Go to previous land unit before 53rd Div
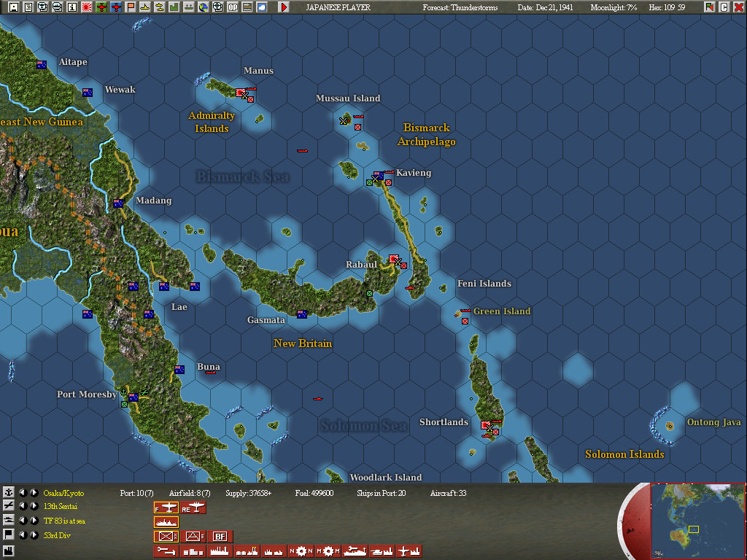Image resolution: width=747 pixels, height=560 pixels. [x=23, y=534]
